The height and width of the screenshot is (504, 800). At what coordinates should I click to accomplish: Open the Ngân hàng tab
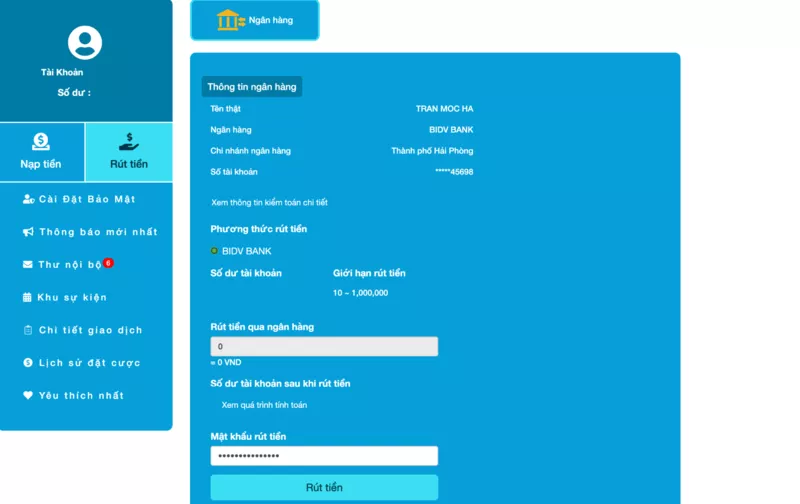[x=255, y=20]
